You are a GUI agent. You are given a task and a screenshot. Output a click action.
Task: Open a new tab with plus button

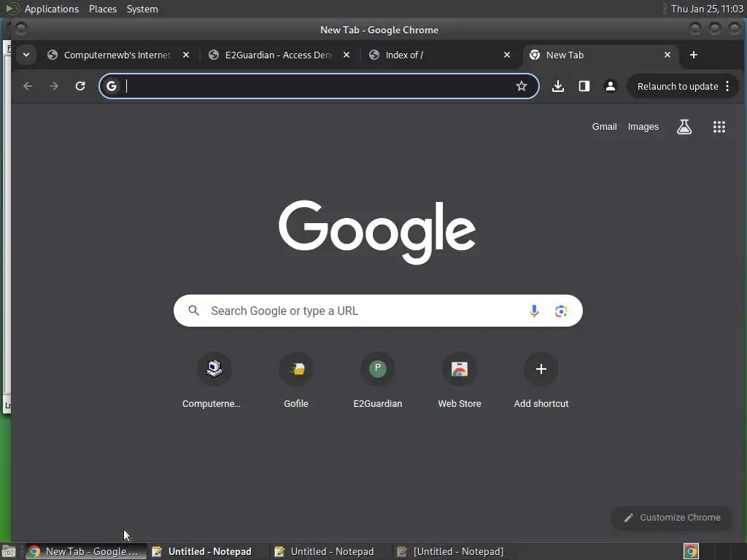tap(694, 55)
